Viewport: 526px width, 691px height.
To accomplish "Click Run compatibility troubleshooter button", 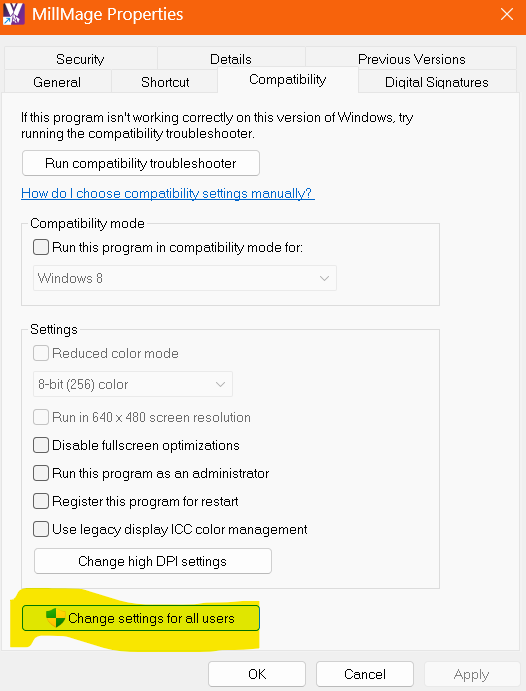I will tap(141, 163).
